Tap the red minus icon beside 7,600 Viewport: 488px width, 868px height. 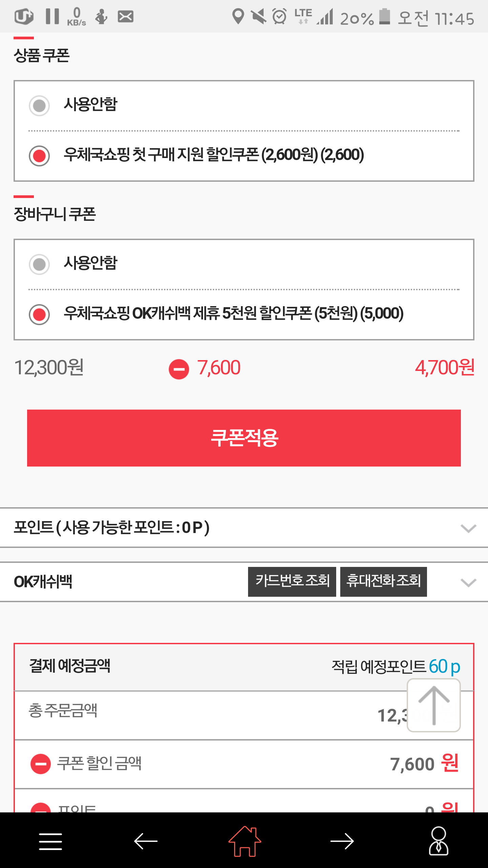pos(179,369)
